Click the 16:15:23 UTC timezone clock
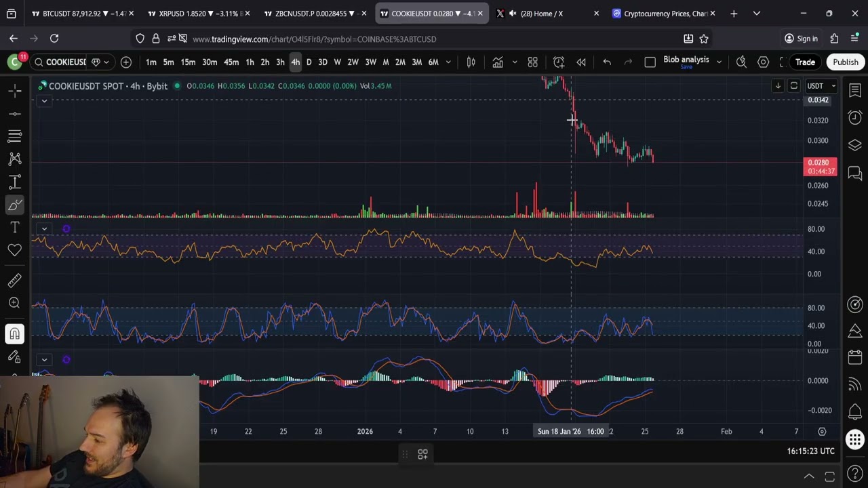The image size is (868, 488). point(811,451)
